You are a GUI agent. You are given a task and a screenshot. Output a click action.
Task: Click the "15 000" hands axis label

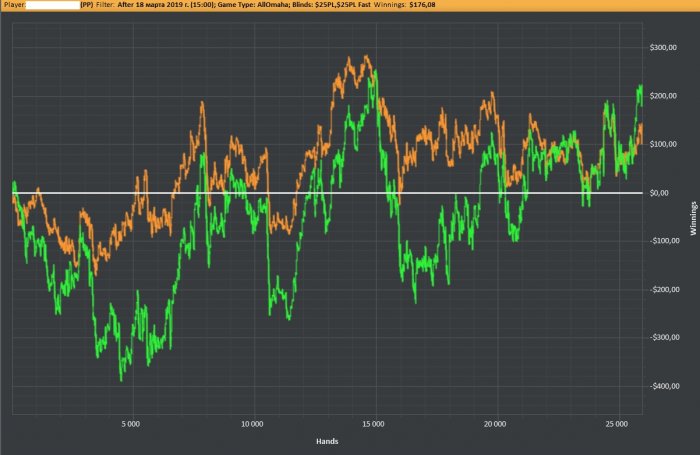pos(373,424)
